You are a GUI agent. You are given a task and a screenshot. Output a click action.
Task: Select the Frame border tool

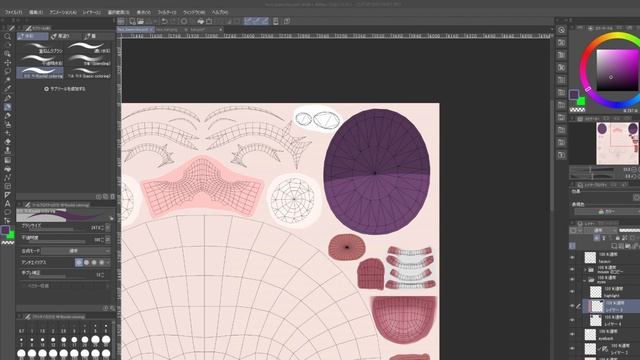7,186
